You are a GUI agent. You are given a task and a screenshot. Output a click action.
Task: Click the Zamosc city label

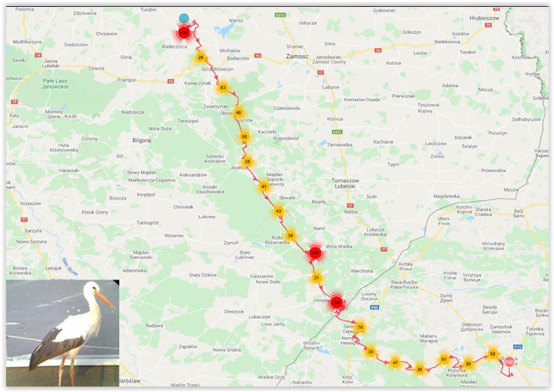(x=297, y=56)
